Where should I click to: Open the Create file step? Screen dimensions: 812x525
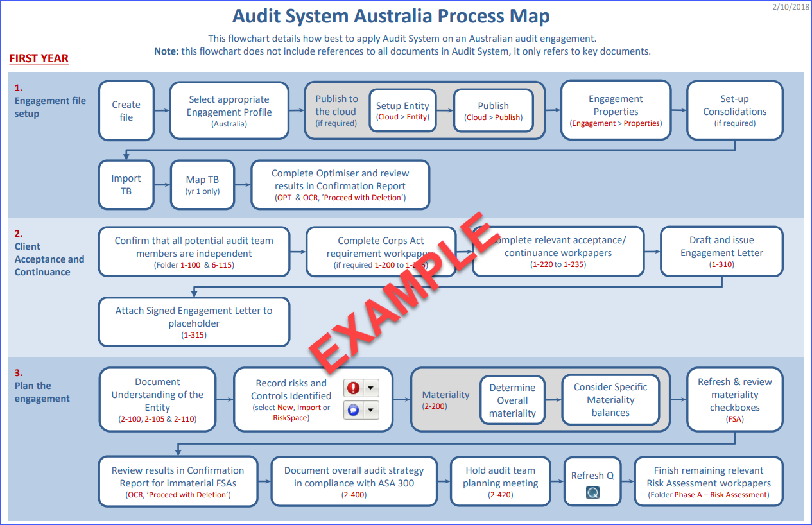[x=126, y=110]
